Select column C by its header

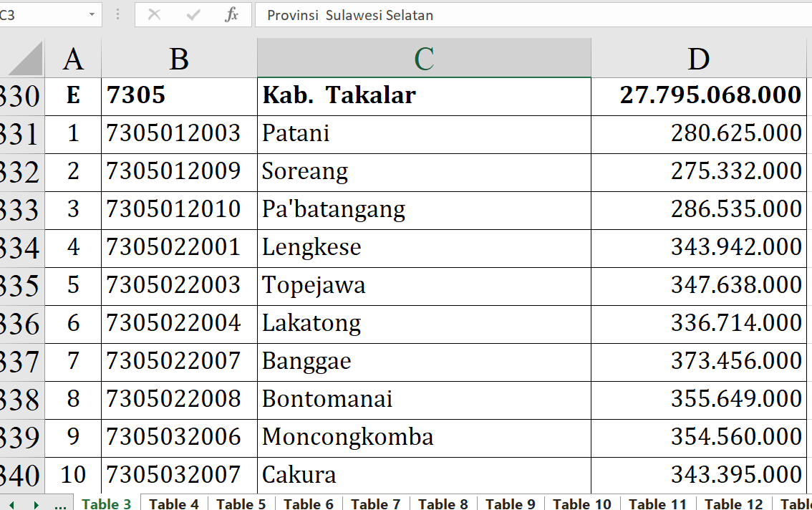[424, 59]
